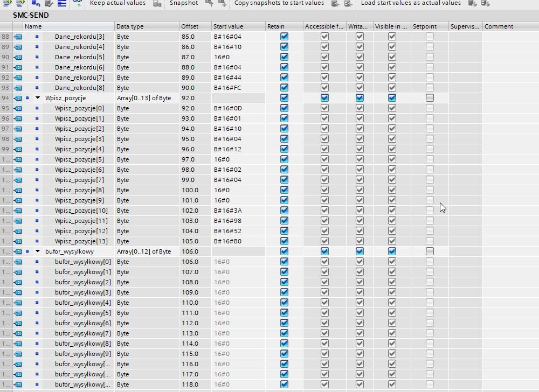Click the tag icon of Wpisz_pozycje[7] row
539x392 pixels.
(x=18, y=180)
